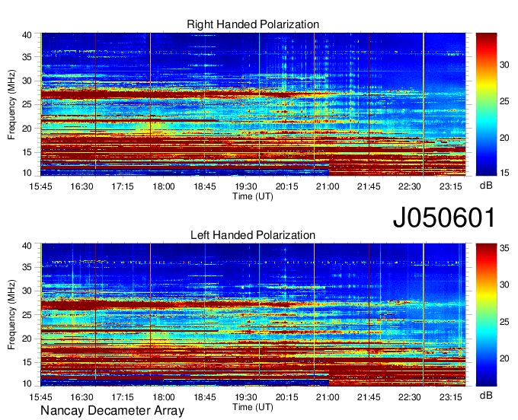Viewport: 518px width, 420px height.
Task: Click the 40 MHz tick on the lower frequency axis
Action: point(27,246)
